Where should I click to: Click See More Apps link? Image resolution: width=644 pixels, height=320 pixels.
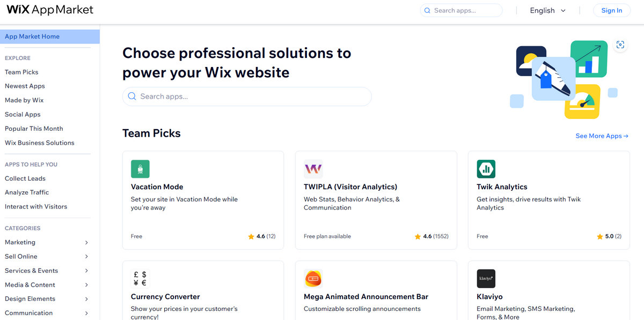(x=602, y=136)
